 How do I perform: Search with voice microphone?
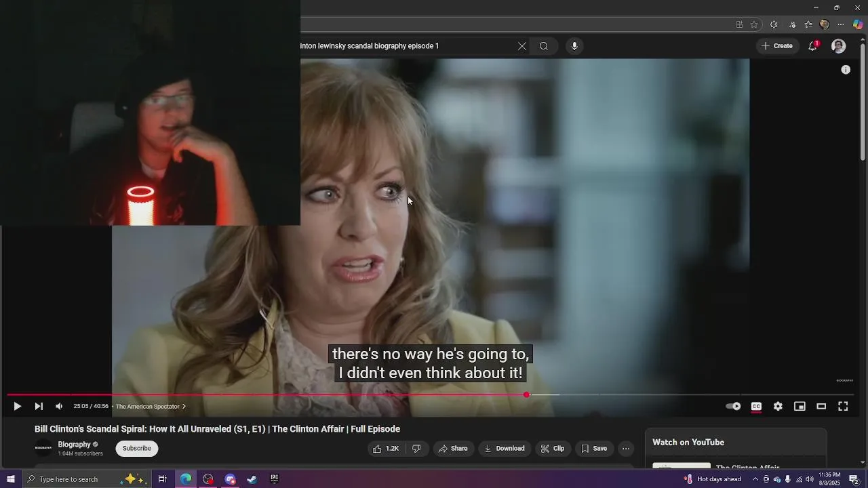574,46
